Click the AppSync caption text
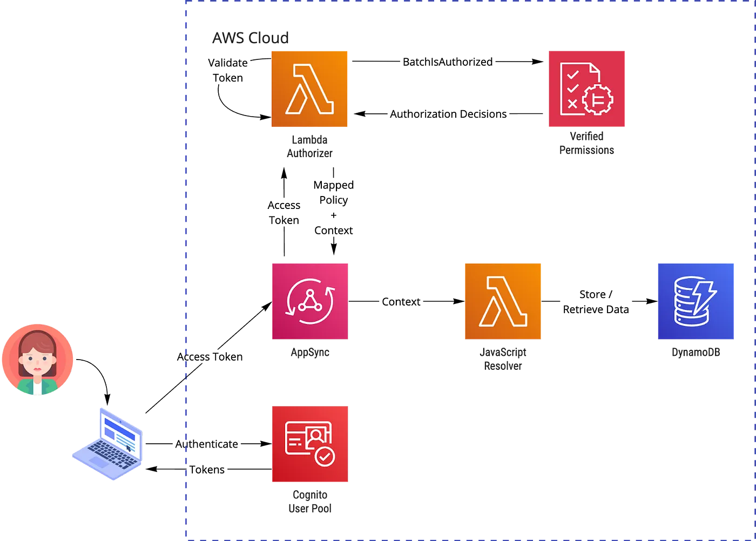Image resolution: width=756 pixels, height=541 pixels. point(310,352)
